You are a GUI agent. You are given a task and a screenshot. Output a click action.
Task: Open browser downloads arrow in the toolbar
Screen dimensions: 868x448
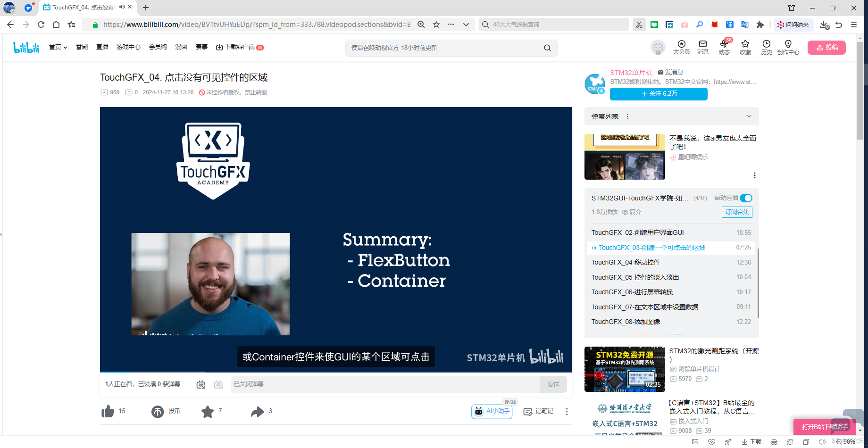pyautogui.click(x=824, y=25)
